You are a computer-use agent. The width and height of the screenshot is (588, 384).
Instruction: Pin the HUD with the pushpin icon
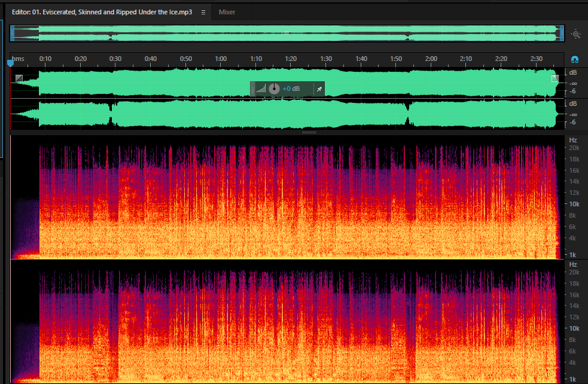tap(319, 89)
